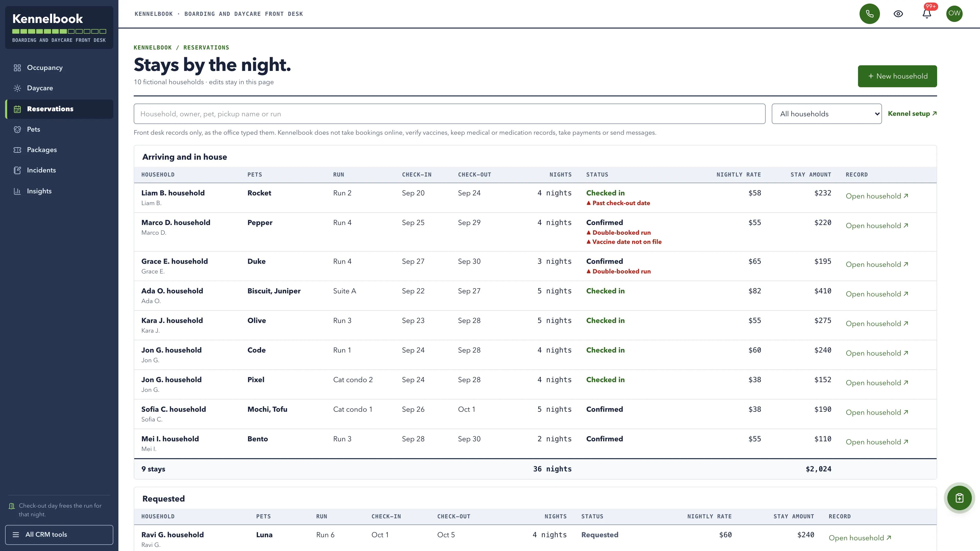Go to the Occupancy section
Image resolution: width=980 pixels, height=551 pixels.
59,68
